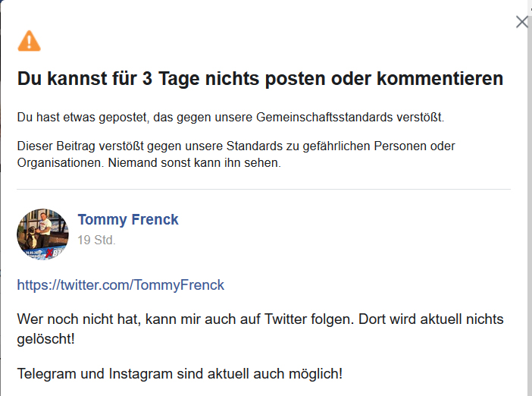Click the orange warning triangle icon
532x396 pixels.
(30, 41)
